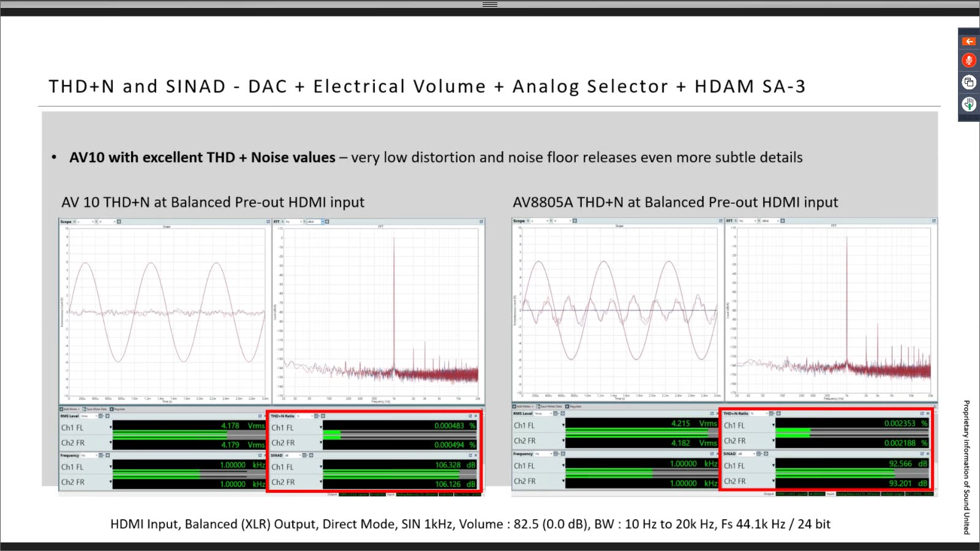The height and width of the screenshot is (551, 980).
Task: Close the AV8805A THD+N Ratio meter
Action: pos(928,414)
